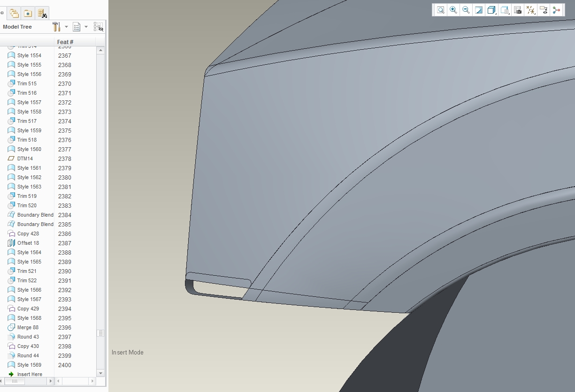Open the View Manager camera icon

click(x=518, y=10)
